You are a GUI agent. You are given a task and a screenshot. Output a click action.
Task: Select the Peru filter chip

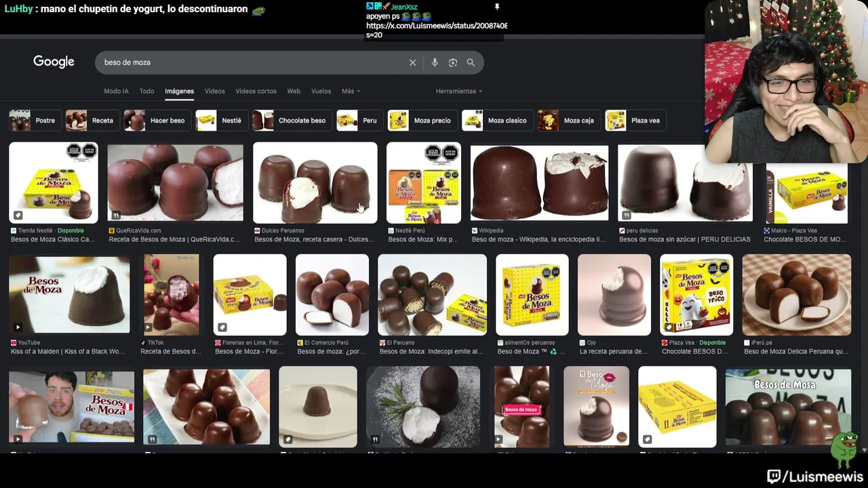359,121
